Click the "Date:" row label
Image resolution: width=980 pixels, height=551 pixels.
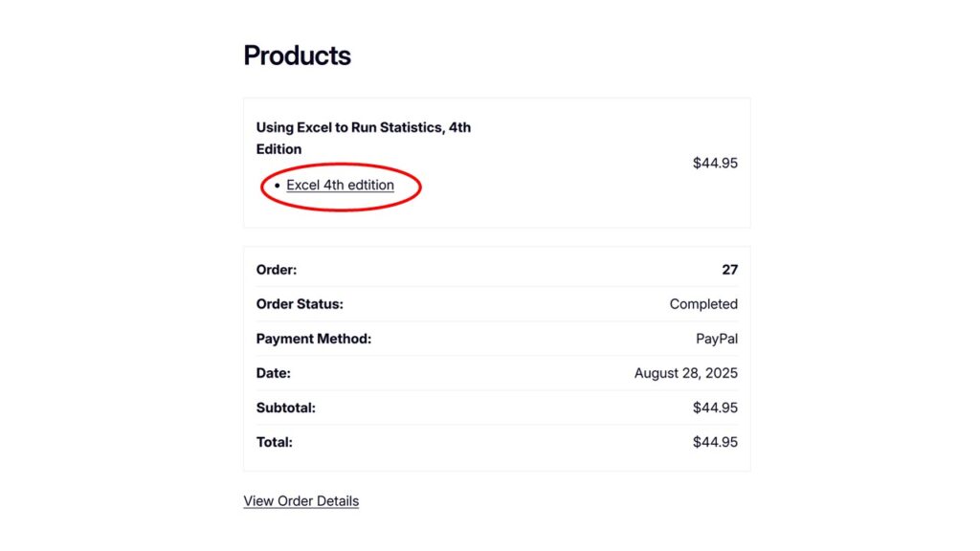(273, 373)
